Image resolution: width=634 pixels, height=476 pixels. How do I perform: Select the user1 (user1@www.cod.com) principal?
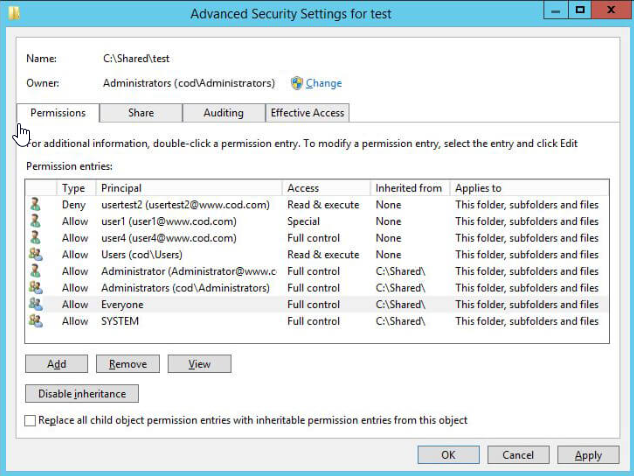point(169,221)
